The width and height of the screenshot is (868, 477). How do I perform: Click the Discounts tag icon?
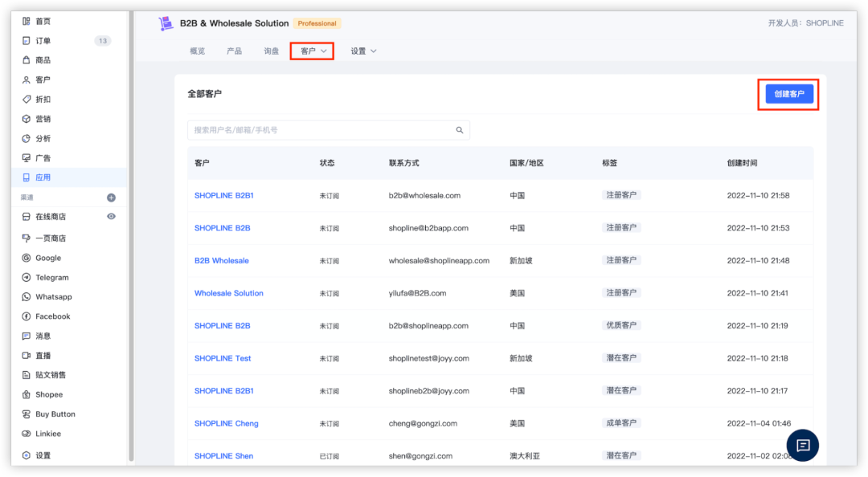point(27,100)
